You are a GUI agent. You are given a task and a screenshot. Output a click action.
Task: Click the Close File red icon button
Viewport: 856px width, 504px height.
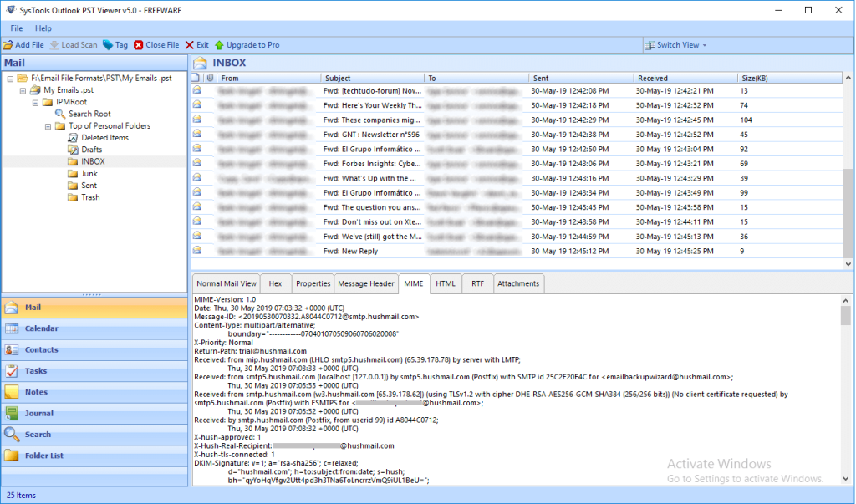pos(139,45)
